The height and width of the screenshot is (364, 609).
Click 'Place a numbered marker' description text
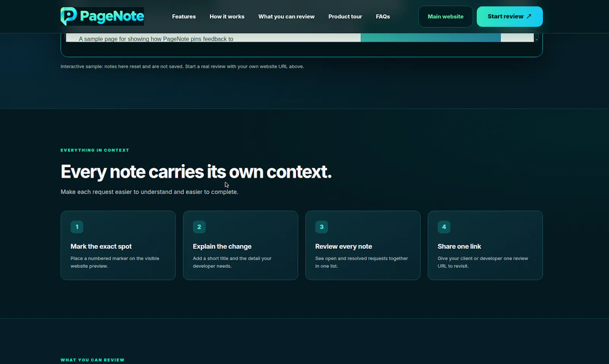pos(115,262)
